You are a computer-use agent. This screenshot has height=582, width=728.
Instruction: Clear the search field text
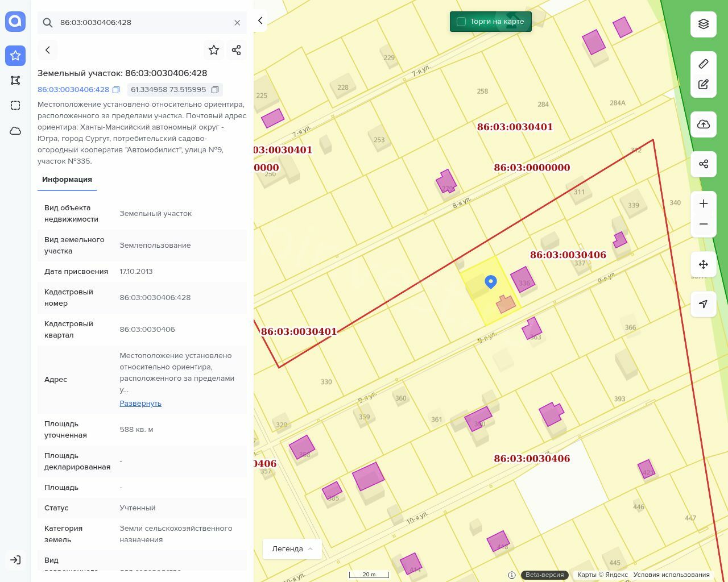[x=237, y=23]
